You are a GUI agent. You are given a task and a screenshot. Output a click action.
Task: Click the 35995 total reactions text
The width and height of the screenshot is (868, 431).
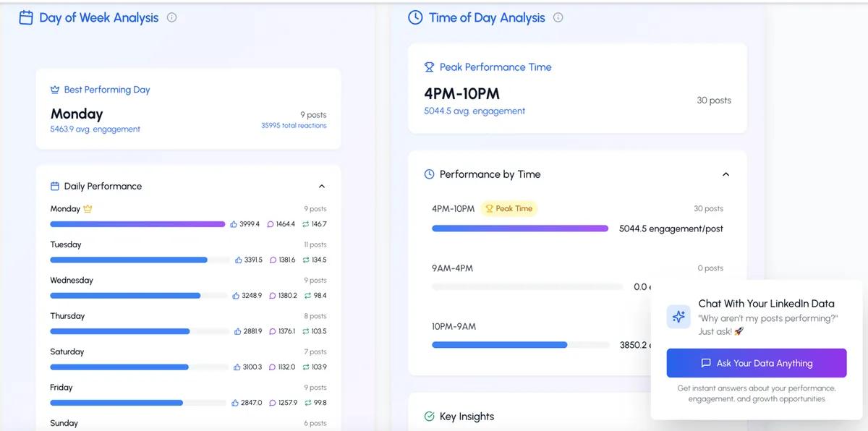(x=294, y=126)
